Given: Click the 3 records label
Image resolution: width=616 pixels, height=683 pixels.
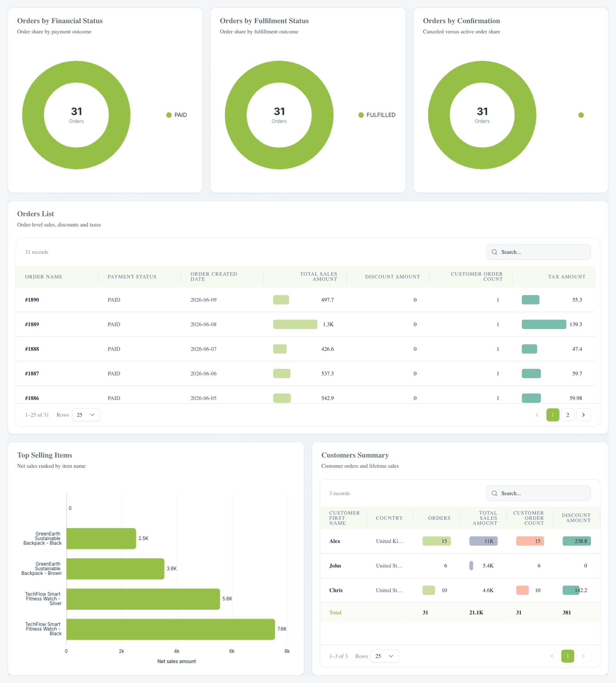Looking at the screenshot, I should coord(339,493).
